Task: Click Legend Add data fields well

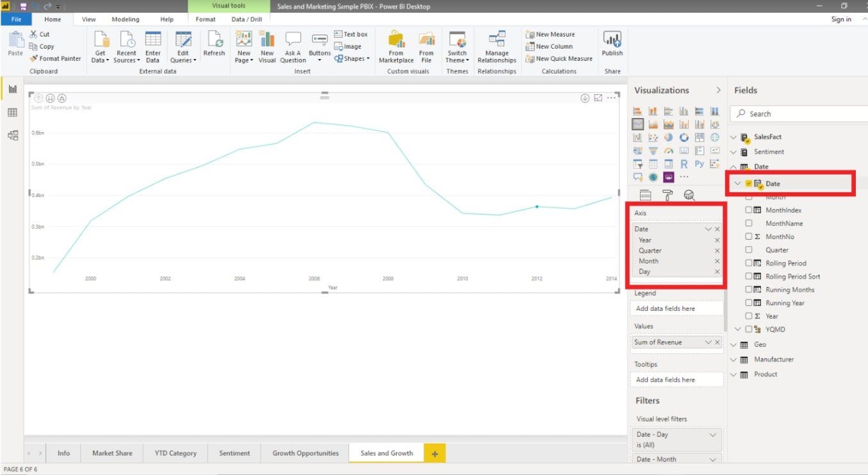Action: 676,308
